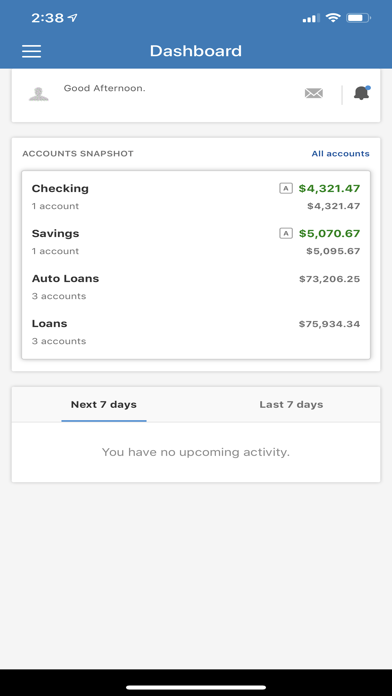Open the All accounts link
The image size is (392, 696).
pos(341,154)
